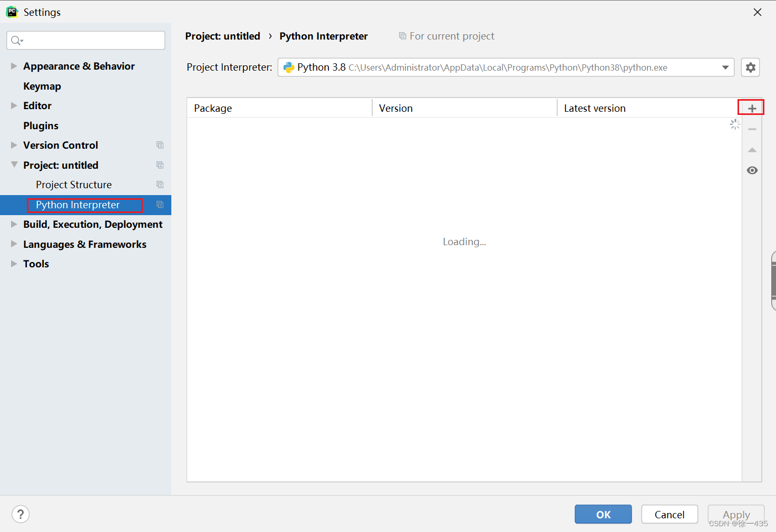Click the minus icon to uninstall a package
Screen dimensions: 776x532
752,129
